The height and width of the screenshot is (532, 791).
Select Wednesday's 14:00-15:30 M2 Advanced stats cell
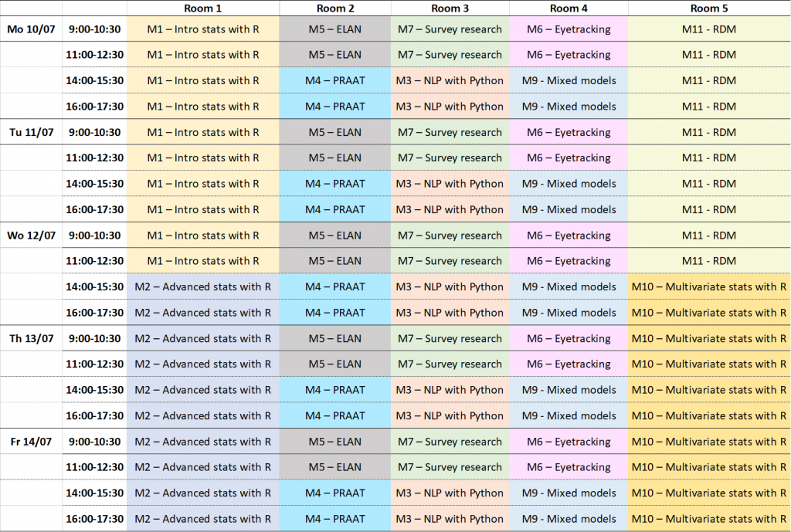coord(203,286)
